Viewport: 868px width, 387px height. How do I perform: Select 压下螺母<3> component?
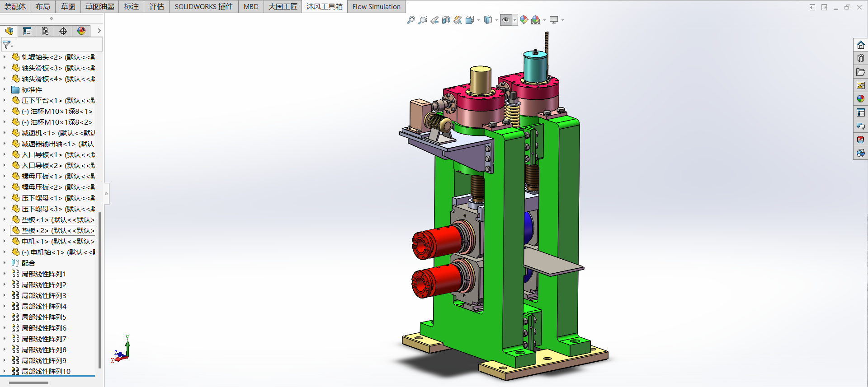tap(53, 209)
